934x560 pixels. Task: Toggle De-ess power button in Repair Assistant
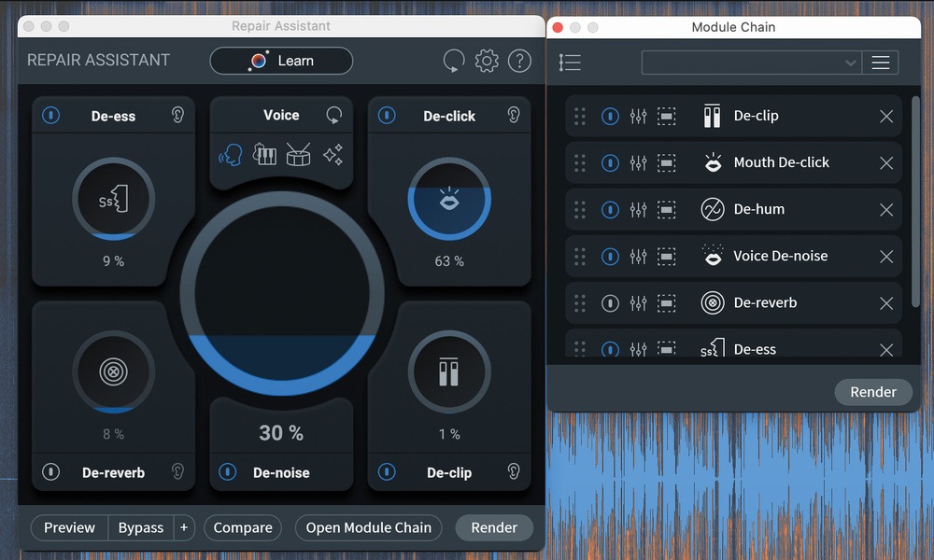(51, 115)
